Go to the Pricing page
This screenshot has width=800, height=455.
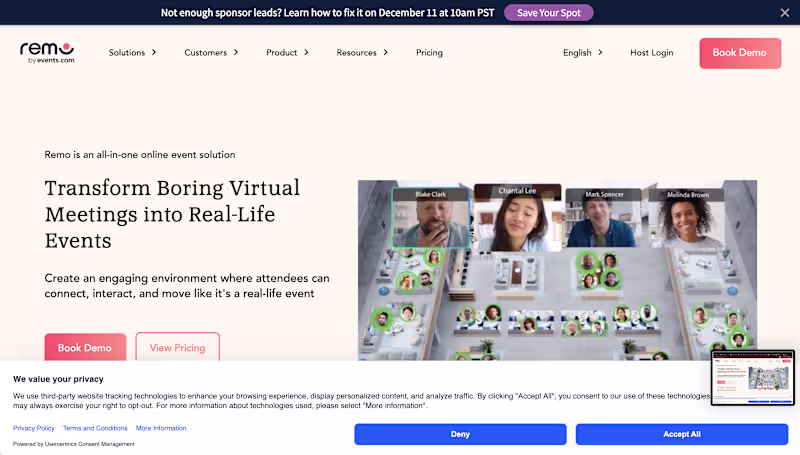429,53
